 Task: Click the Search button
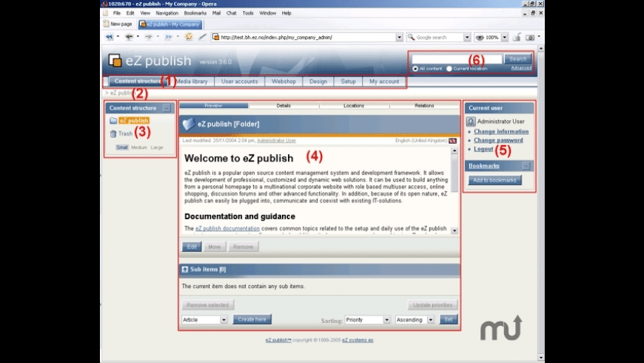tap(517, 59)
